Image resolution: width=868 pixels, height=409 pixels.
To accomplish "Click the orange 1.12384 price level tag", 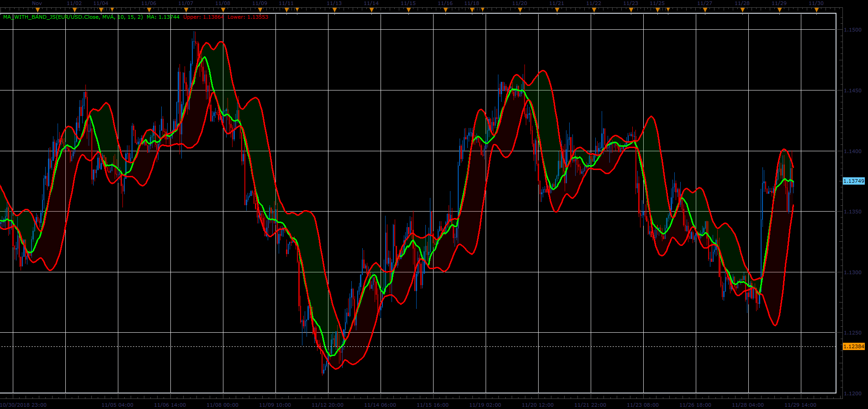I will pyautogui.click(x=853, y=346).
